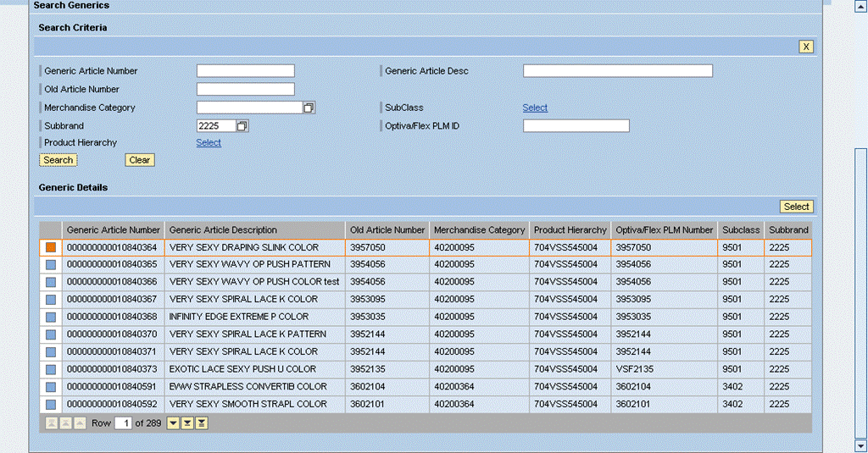
Task: Select row 000000000010840373
Action: pos(51,369)
